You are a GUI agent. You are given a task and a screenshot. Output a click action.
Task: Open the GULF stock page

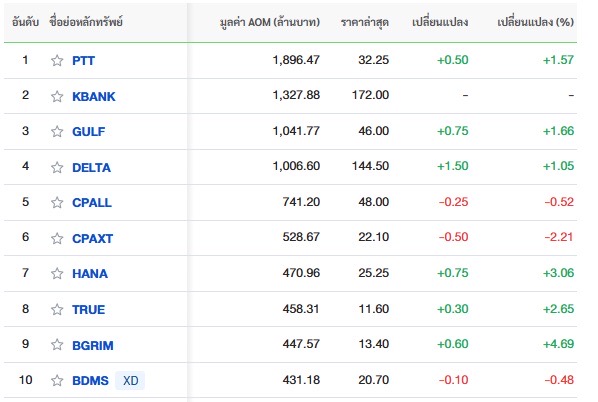click(88, 131)
